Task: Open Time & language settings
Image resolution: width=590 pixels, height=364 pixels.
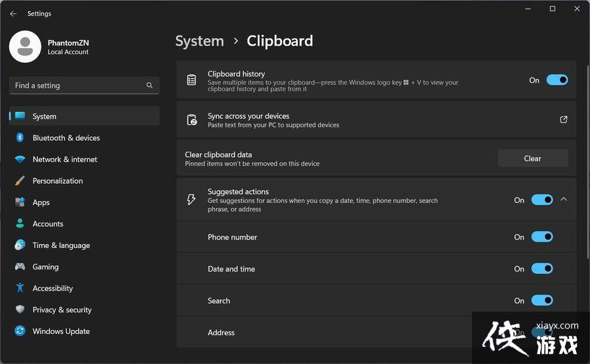Action: pos(85,245)
